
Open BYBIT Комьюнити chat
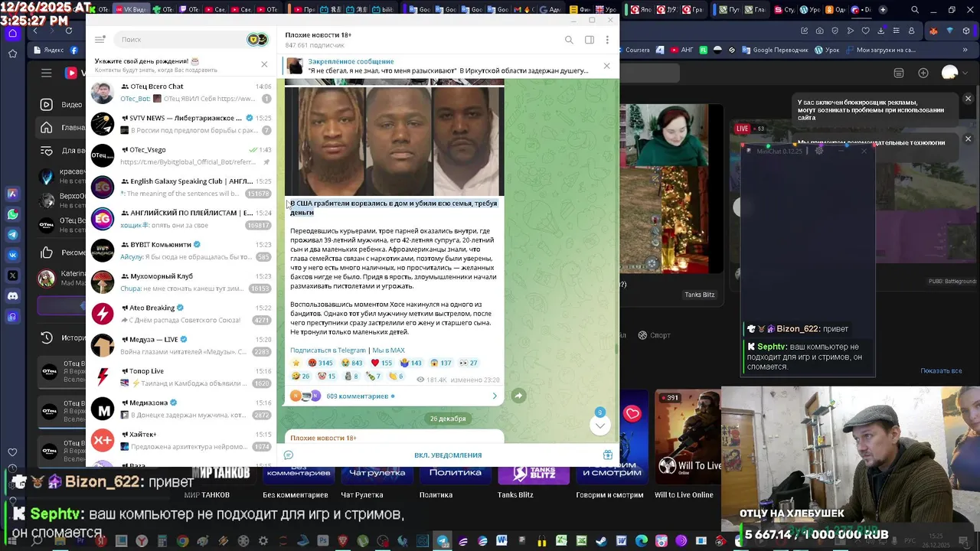click(181, 251)
